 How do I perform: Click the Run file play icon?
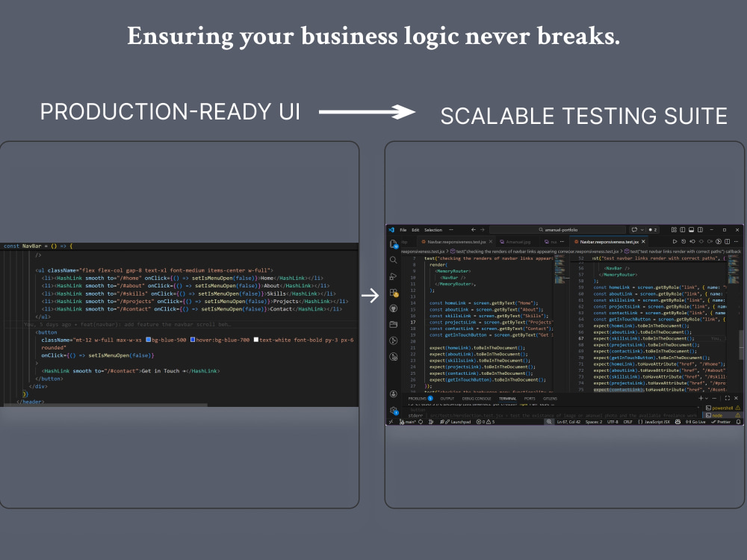point(675,241)
